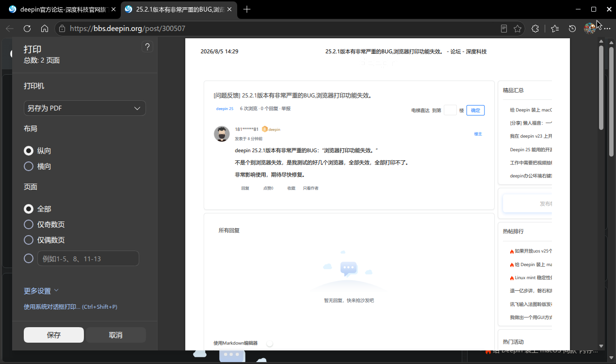
Task: Open a new tab with plus icon
Action: (x=247, y=9)
